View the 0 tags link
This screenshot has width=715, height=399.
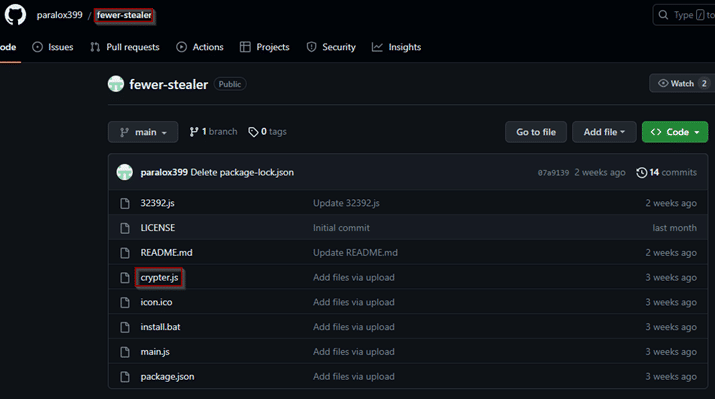(267, 132)
